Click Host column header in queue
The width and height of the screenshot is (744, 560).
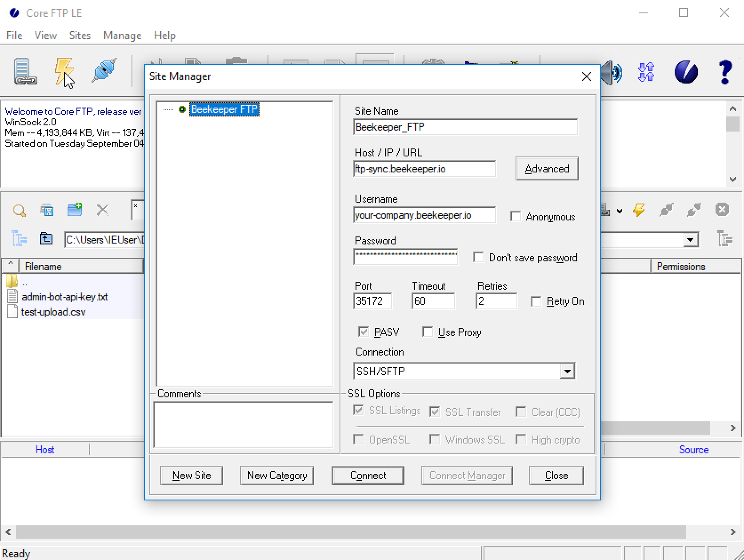click(45, 450)
